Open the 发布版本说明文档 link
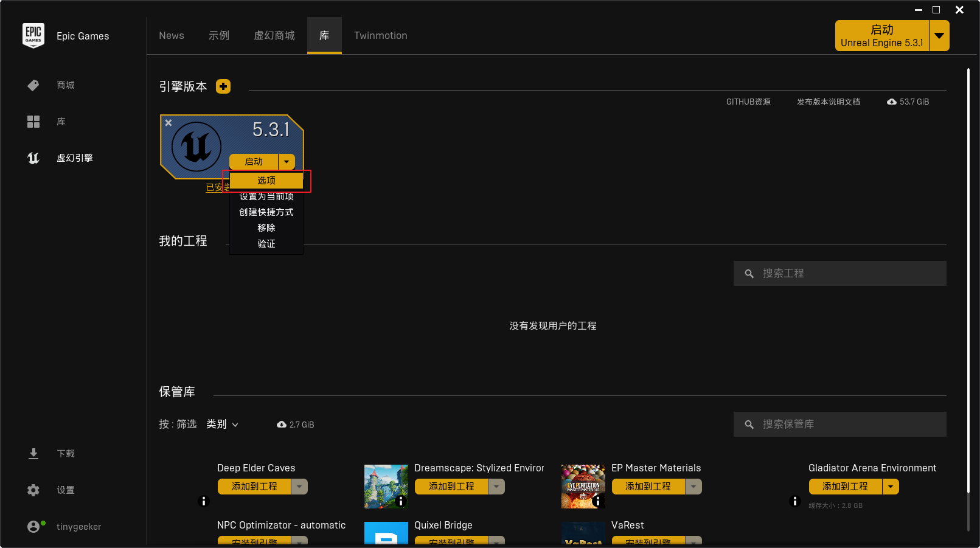Image resolution: width=980 pixels, height=548 pixels. tap(829, 102)
